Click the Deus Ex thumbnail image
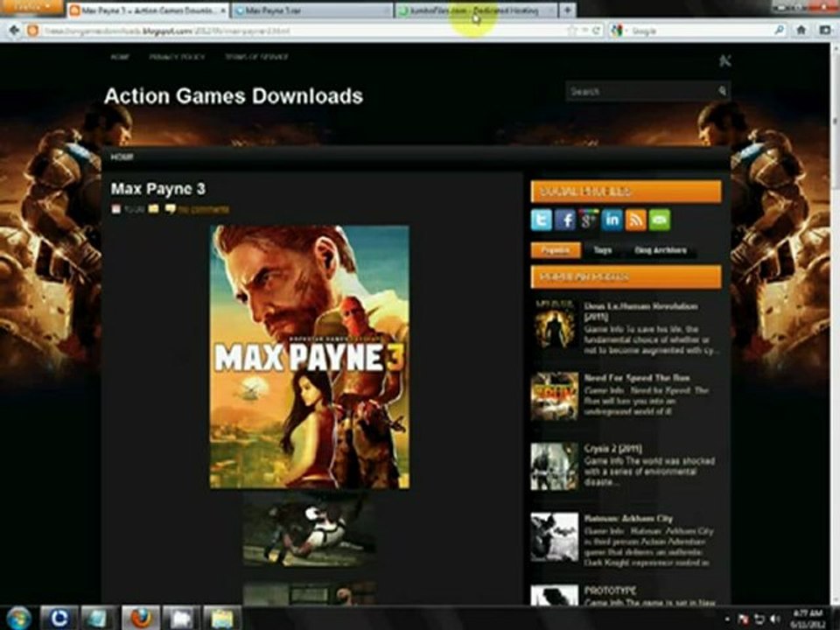Viewport: 840px width, 630px height. (555, 325)
